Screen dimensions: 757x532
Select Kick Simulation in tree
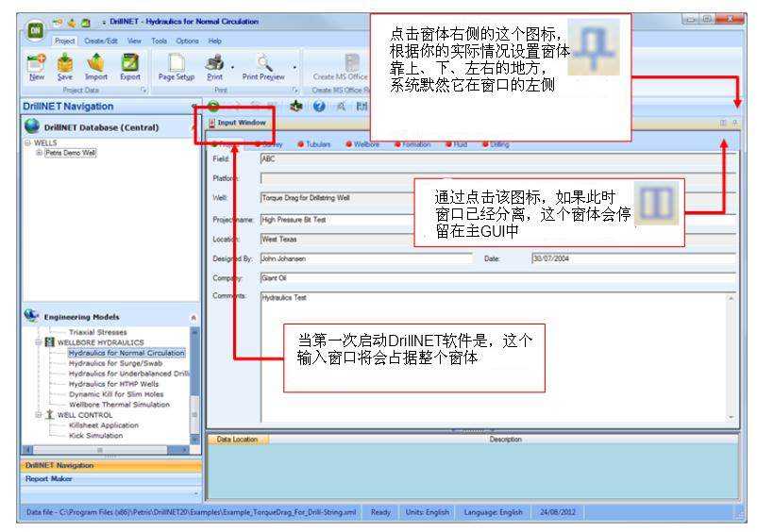point(95,436)
